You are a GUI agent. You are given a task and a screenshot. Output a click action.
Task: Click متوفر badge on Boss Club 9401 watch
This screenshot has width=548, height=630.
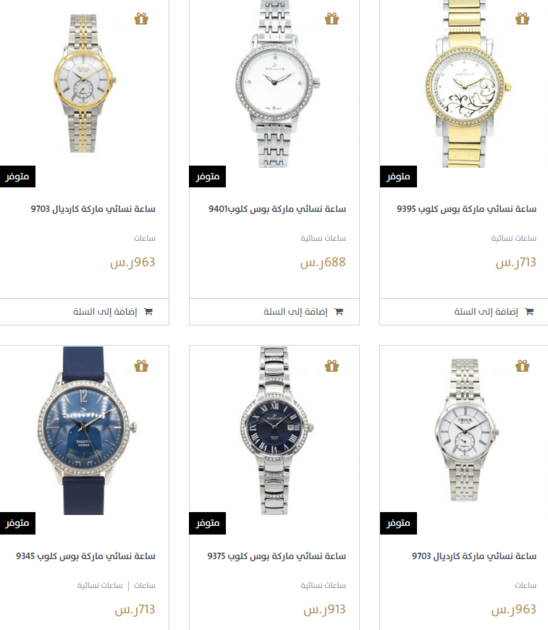coord(207,176)
